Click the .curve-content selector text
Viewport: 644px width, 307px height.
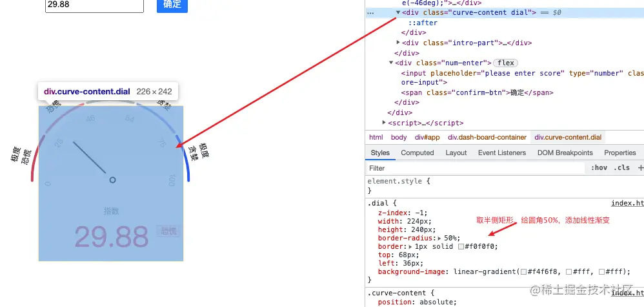click(396, 293)
